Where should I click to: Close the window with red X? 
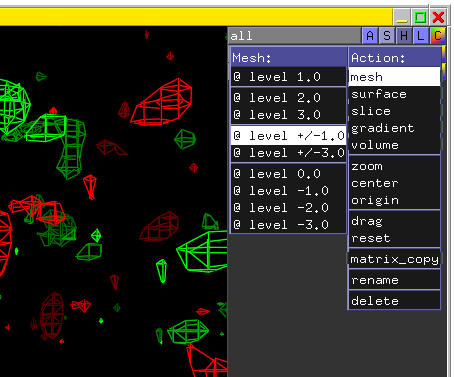pos(438,17)
